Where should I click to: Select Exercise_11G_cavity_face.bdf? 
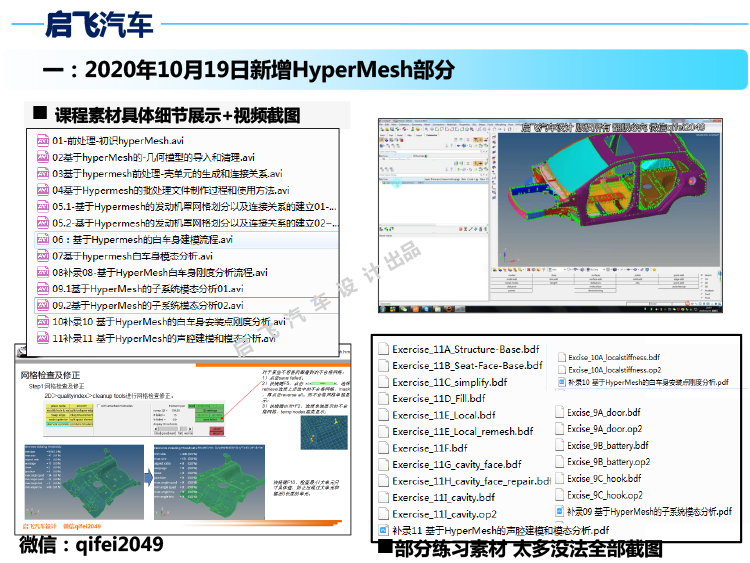click(457, 464)
